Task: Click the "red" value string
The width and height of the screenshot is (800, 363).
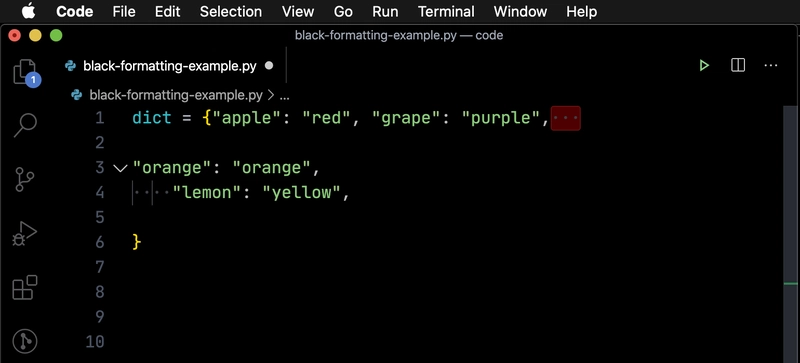Action: 327,118
